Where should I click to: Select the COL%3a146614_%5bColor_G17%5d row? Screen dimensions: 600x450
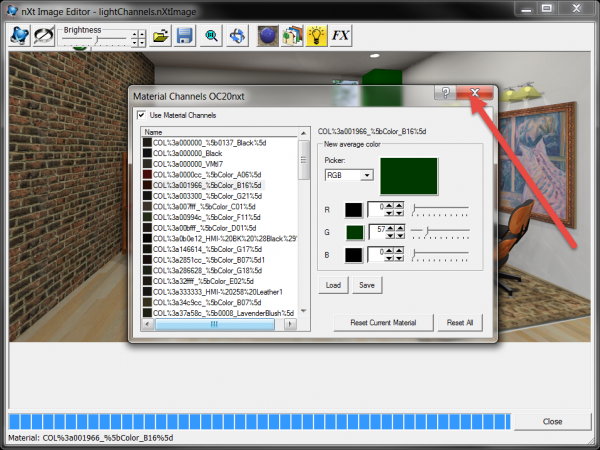(x=220, y=249)
